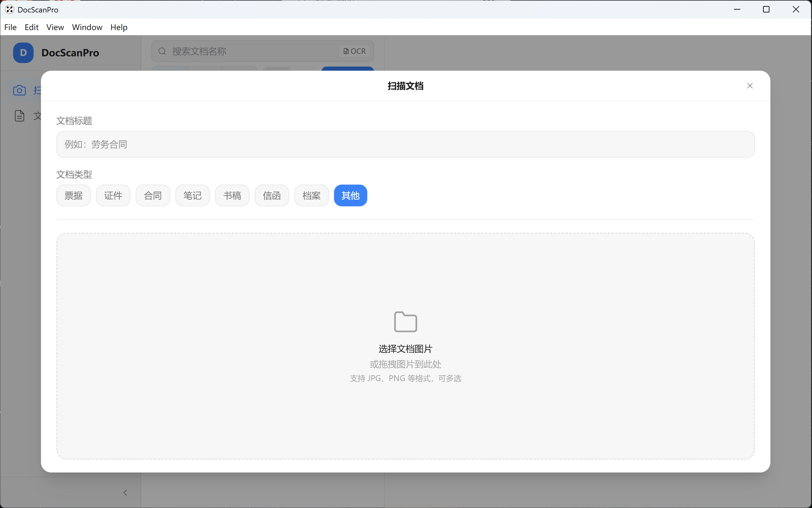This screenshot has height=508, width=812.
Task: Click the blue D app logo
Action: pos(23,53)
